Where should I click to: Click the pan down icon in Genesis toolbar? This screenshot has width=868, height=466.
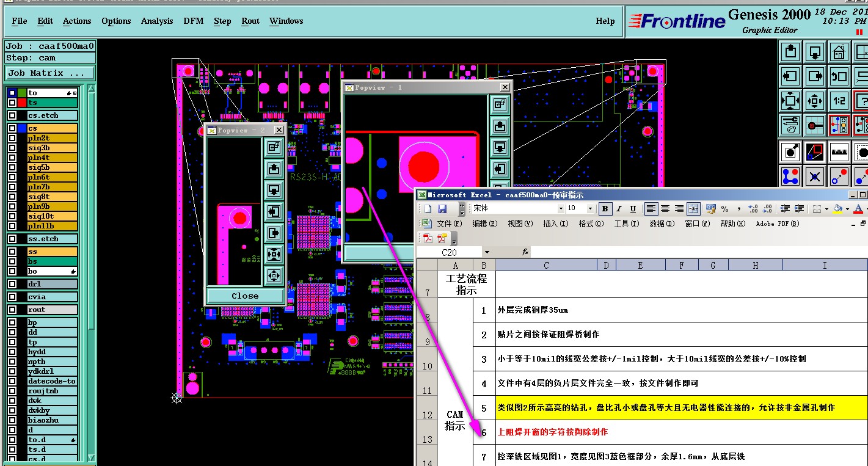coord(814,52)
